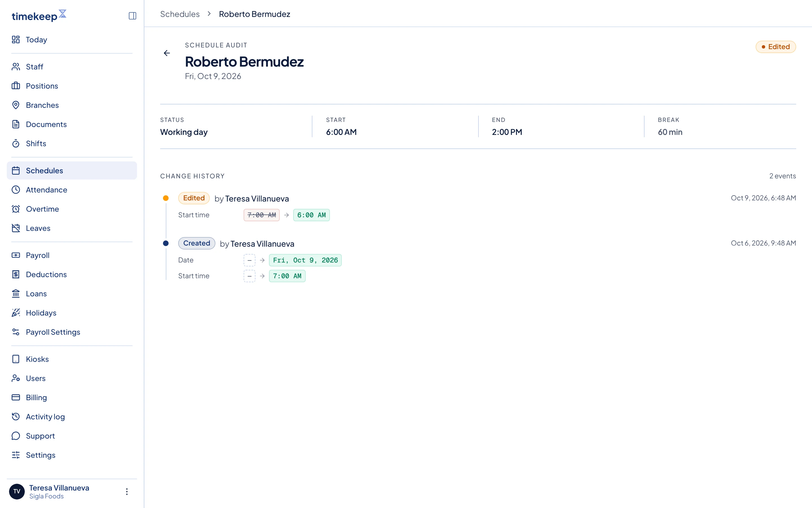Click the Overtime alarm icon

[x=16, y=209]
